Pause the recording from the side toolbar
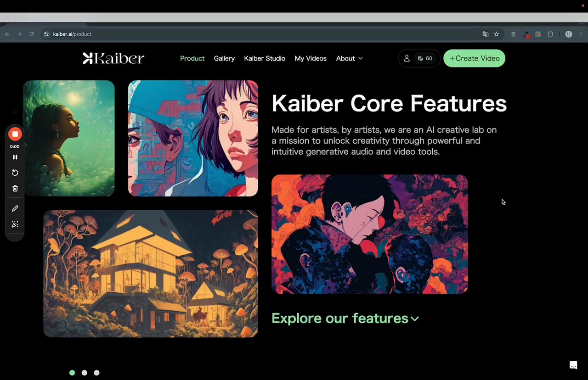Image resolution: width=588 pixels, height=380 pixels. [x=15, y=157]
